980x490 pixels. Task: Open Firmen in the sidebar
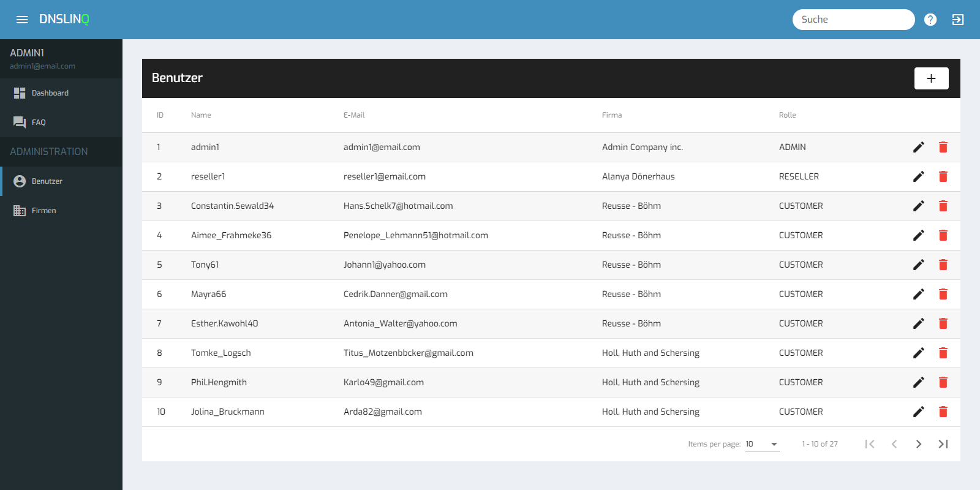(61, 211)
